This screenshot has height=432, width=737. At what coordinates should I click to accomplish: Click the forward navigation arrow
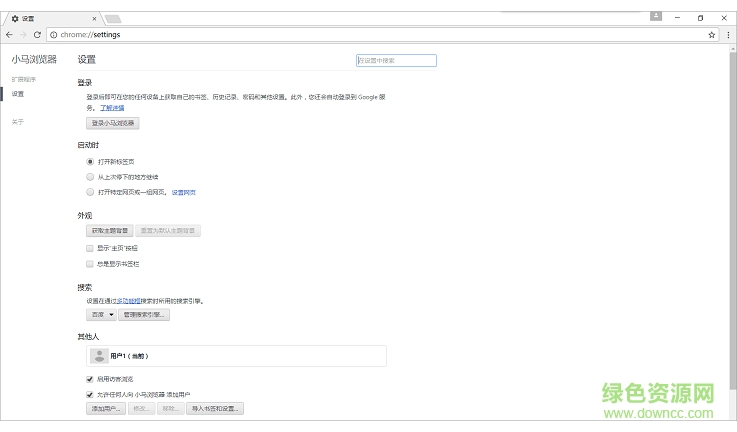pyautogui.click(x=23, y=35)
